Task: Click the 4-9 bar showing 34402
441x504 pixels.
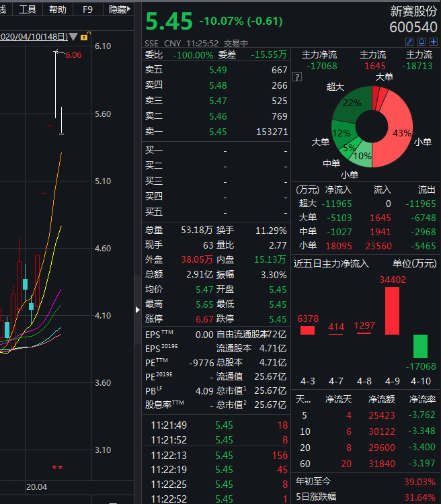Action: point(392,310)
